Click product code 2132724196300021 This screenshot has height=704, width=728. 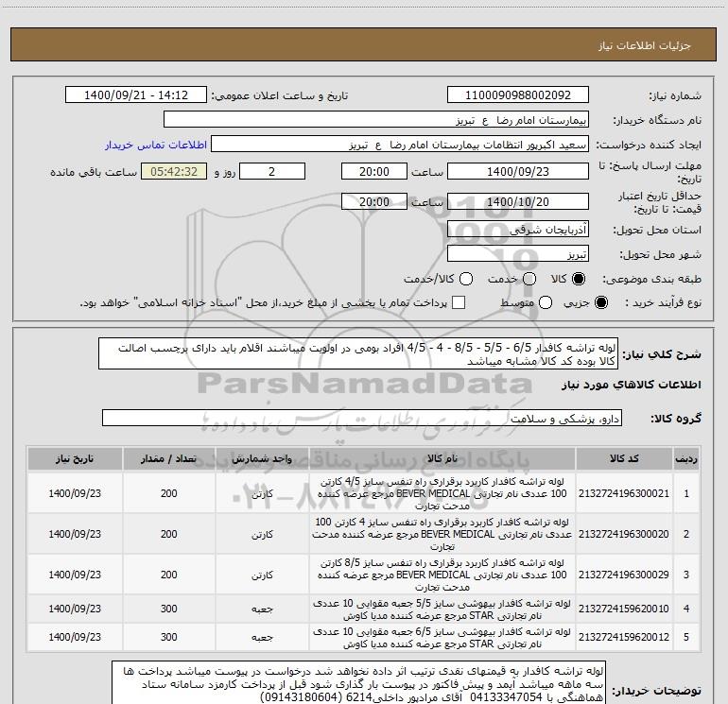(624, 493)
